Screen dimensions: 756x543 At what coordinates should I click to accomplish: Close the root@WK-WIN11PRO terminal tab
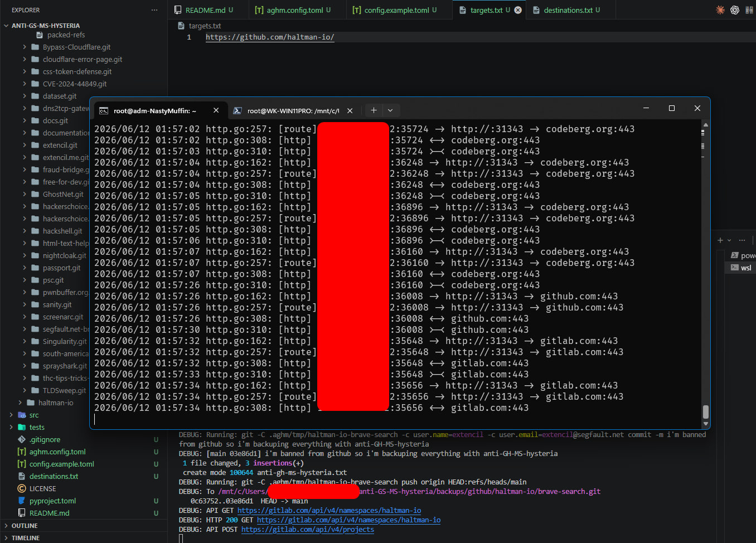(350, 110)
